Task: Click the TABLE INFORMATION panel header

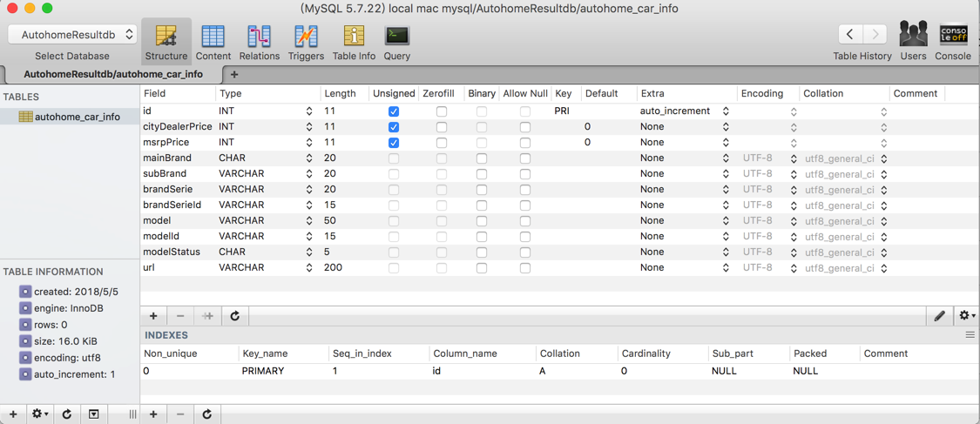Action: tap(53, 272)
